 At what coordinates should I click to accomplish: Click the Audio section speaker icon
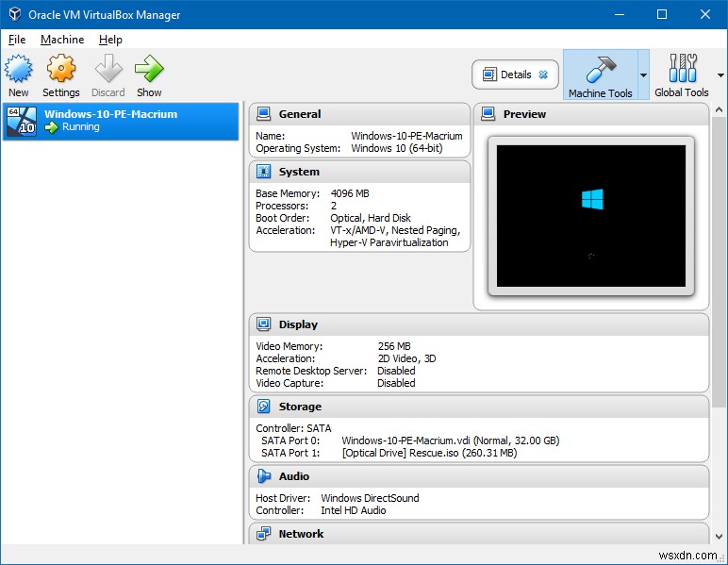pos(264,475)
